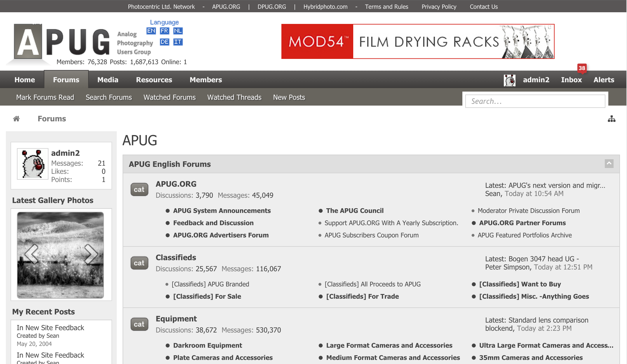627x364 pixels.
Task: Click admin2 avatar in navigation bar
Action: tap(510, 80)
